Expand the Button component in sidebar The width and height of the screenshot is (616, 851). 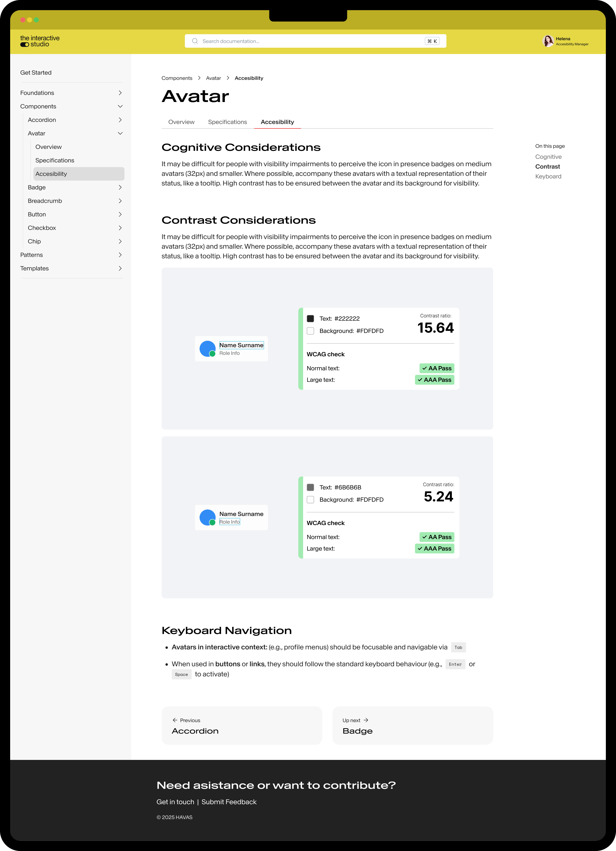121,214
